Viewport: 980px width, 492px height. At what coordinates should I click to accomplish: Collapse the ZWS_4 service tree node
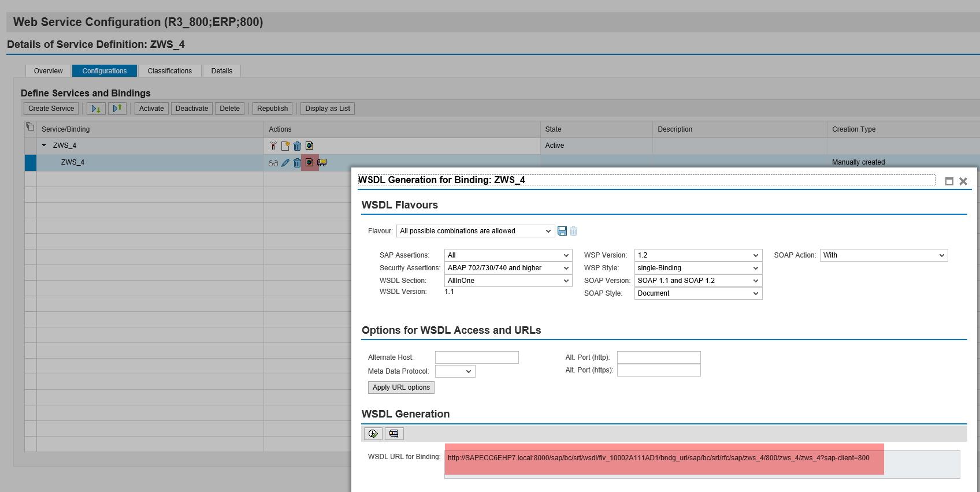[44, 146]
